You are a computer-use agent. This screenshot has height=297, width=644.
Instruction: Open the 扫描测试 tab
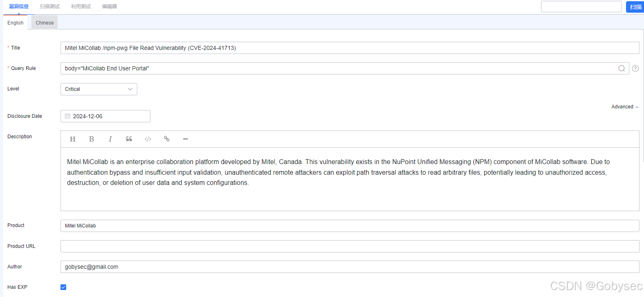(x=50, y=7)
